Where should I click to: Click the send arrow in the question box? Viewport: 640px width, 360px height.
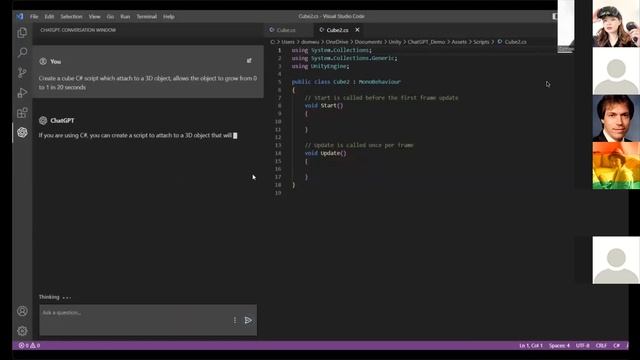[x=248, y=320]
